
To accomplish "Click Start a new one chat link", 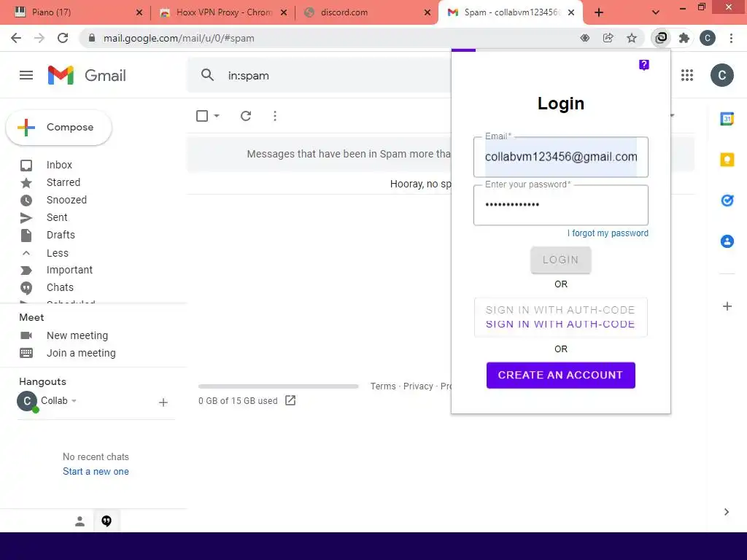I will pyautogui.click(x=96, y=472).
